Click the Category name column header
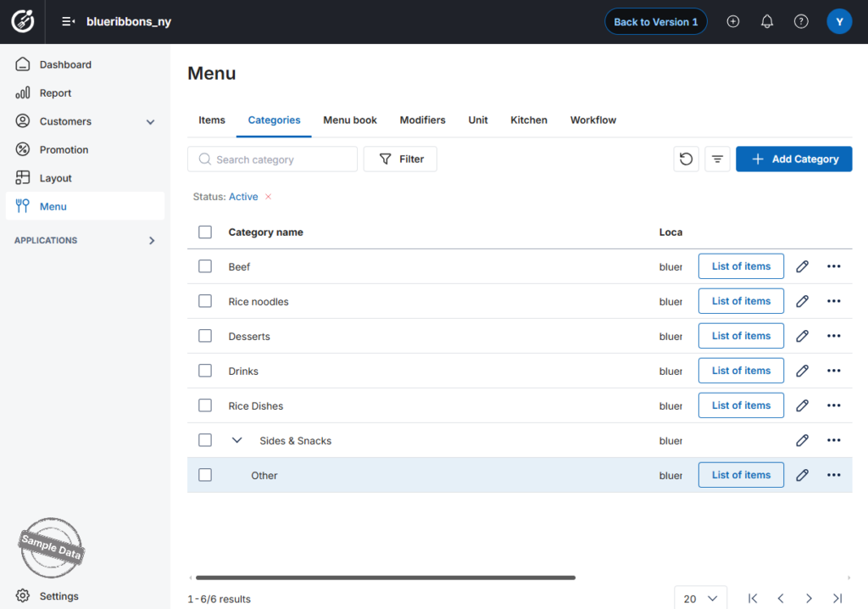This screenshot has width=868, height=609. pos(265,232)
